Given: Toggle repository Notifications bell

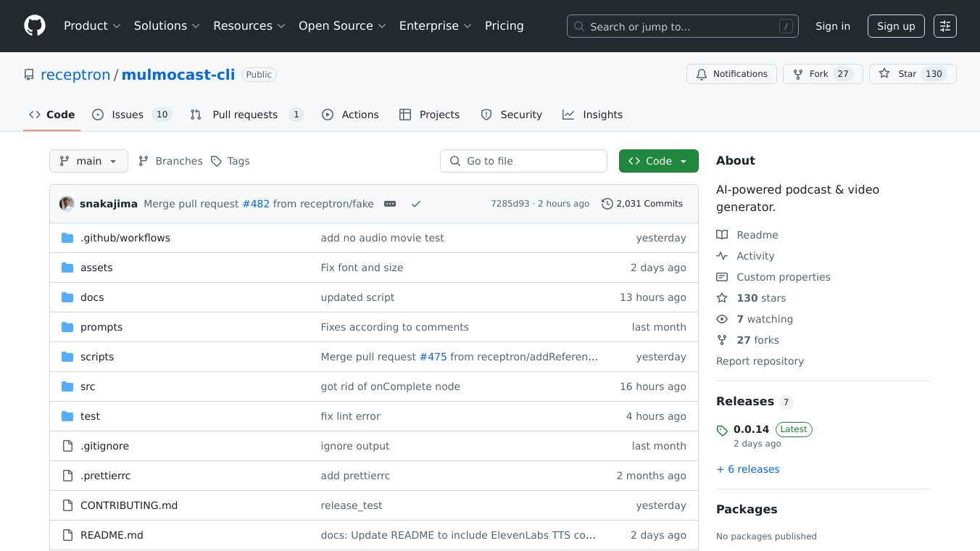Looking at the screenshot, I should (x=731, y=74).
